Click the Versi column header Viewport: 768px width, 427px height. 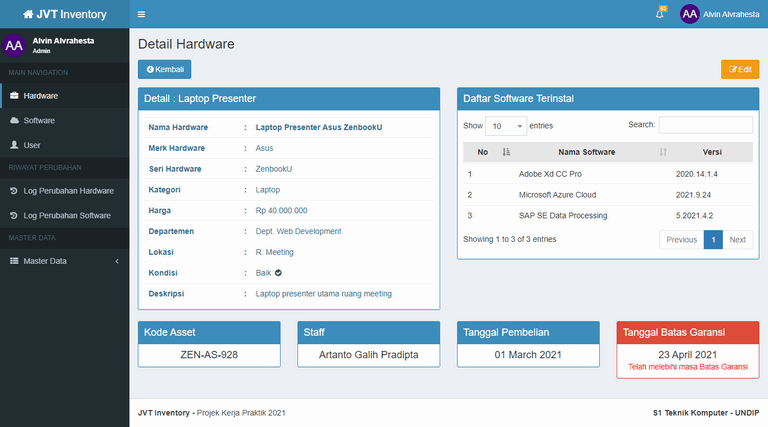[x=712, y=152]
